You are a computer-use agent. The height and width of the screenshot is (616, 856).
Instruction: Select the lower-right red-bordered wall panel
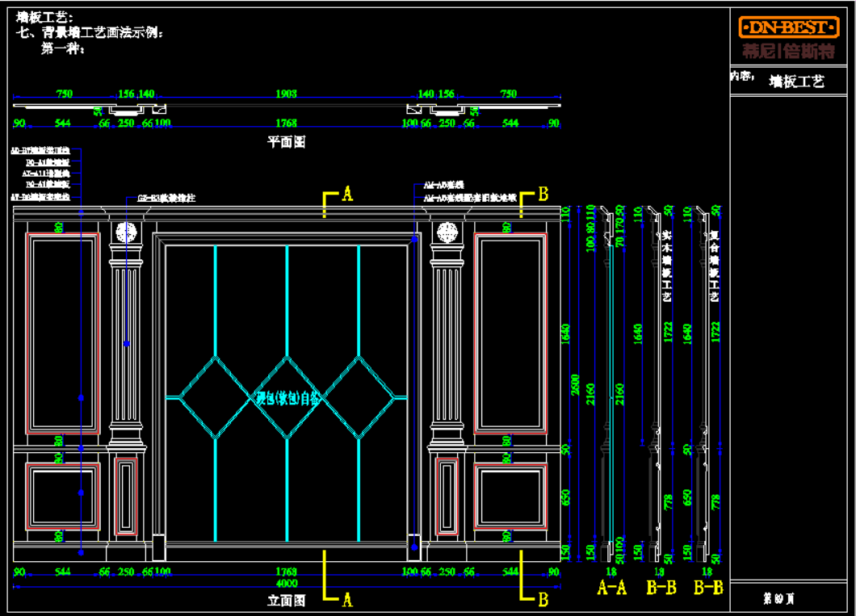(x=510, y=496)
